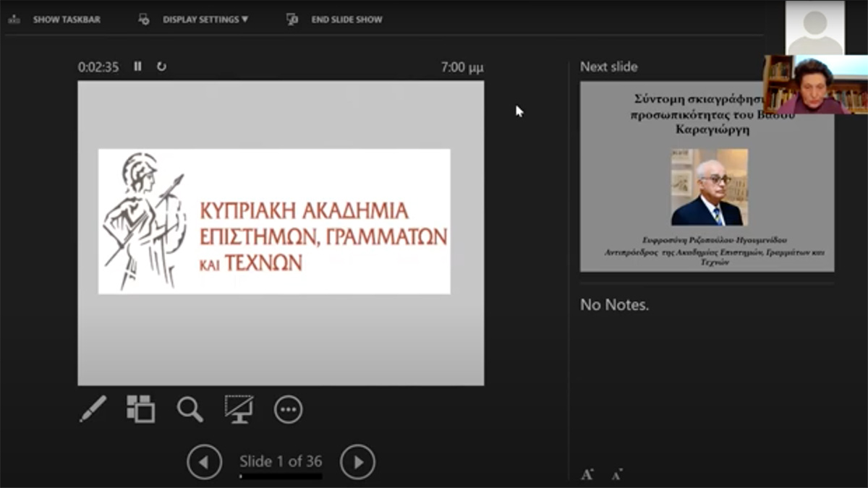The image size is (868, 488).
Task: Click the participant avatar placeholder tile
Action: [815, 27]
